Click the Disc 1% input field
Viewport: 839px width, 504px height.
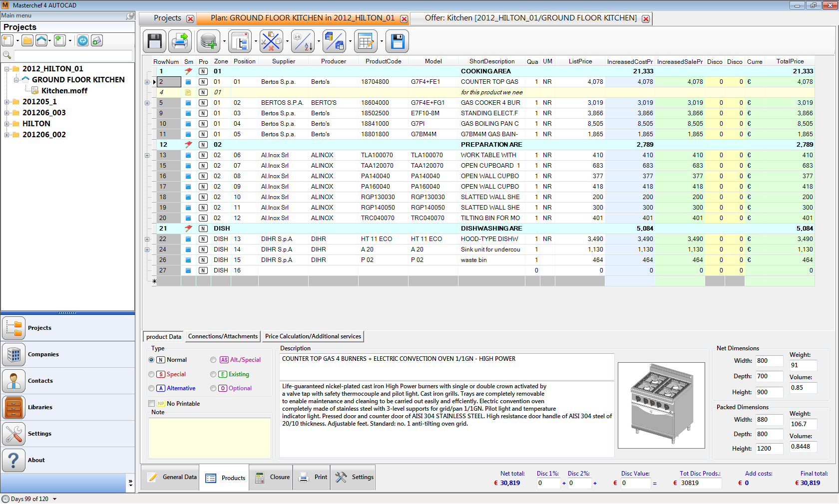[548, 483]
